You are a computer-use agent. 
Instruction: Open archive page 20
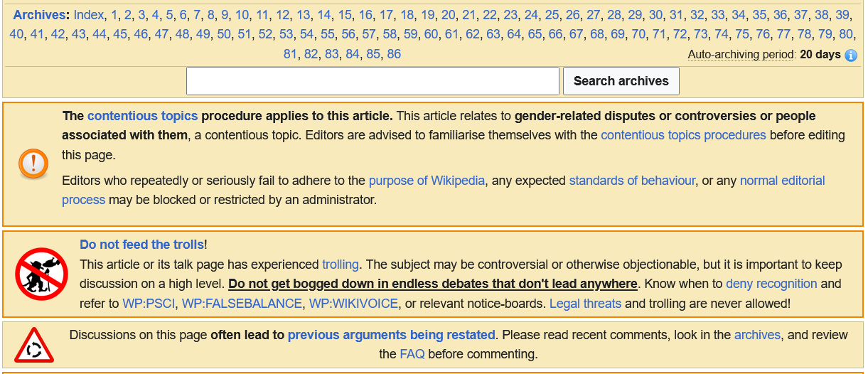pos(448,15)
